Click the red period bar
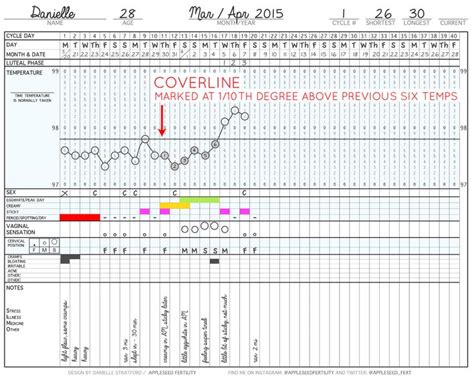Viewport: 474px width, 379px height. (80, 217)
